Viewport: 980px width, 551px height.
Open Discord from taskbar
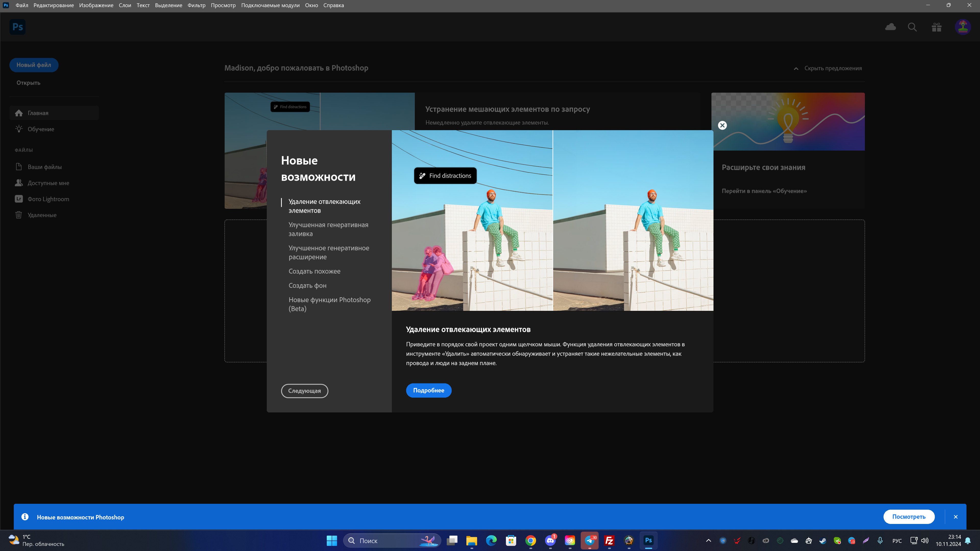pos(550,540)
